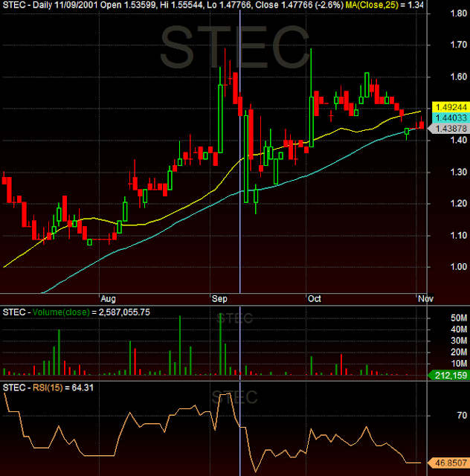The height and width of the screenshot is (476, 470).
Task: Click the 1.30 price axis label
Action: [x=458, y=172]
